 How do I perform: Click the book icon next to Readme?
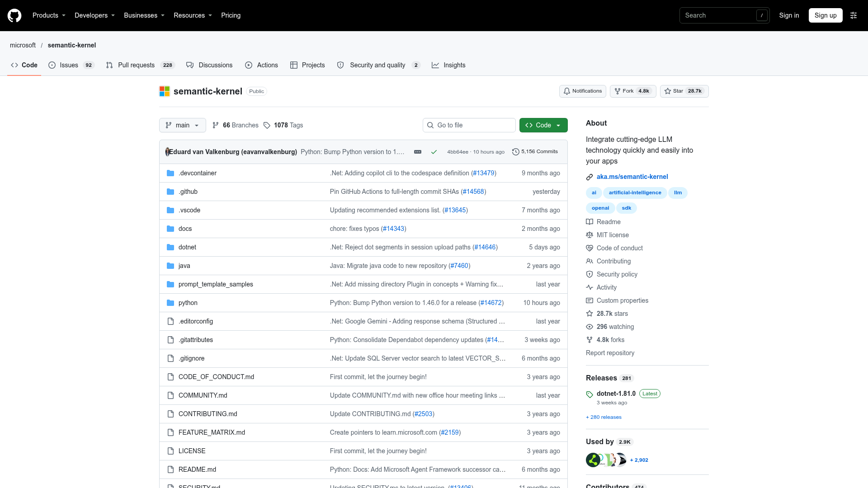point(590,222)
